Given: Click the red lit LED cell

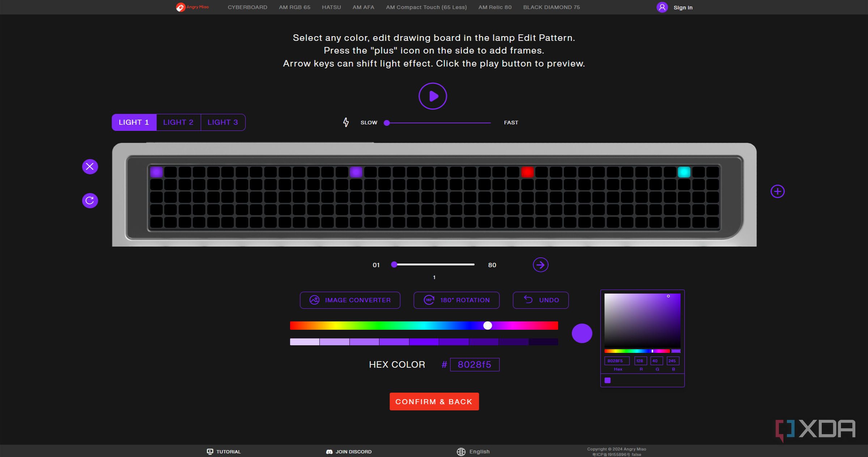Looking at the screenshot, I should point(527,172).
